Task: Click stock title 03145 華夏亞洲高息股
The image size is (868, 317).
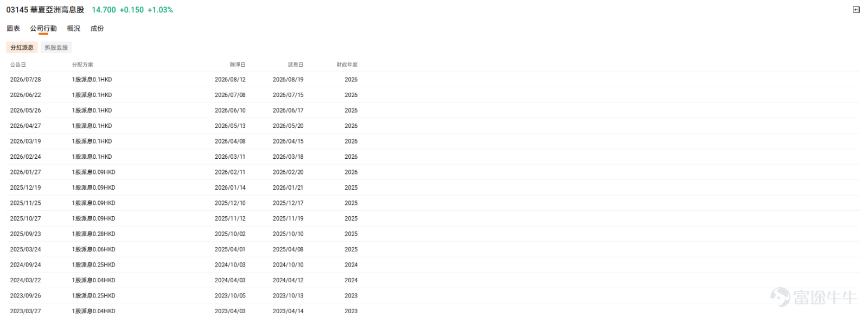Action: [45, 10]
